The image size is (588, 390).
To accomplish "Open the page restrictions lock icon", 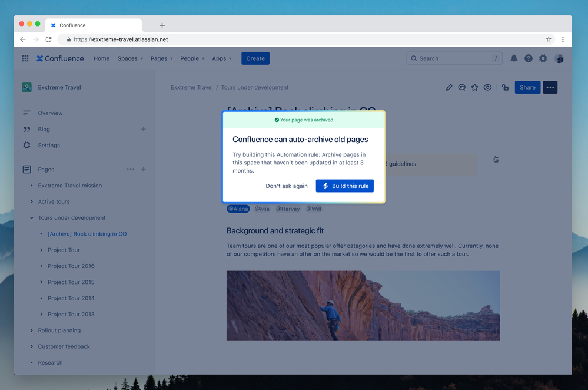I will (x=505, y=87).
